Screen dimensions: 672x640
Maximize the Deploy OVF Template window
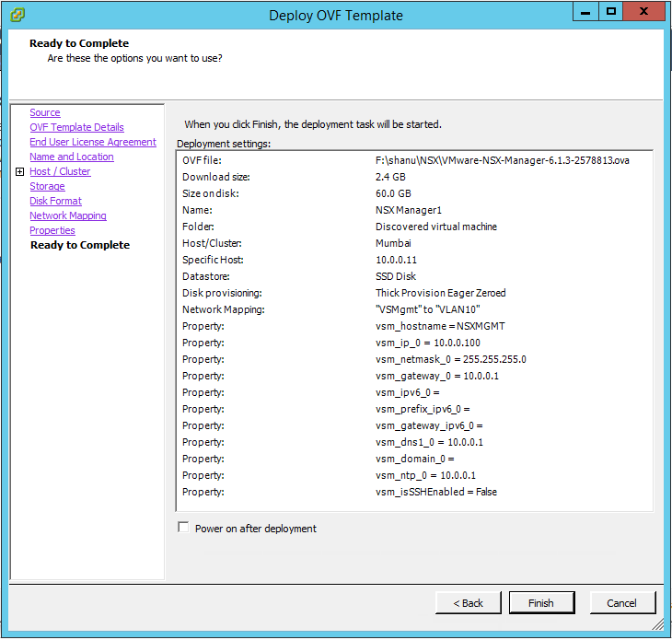coord(610,12)
